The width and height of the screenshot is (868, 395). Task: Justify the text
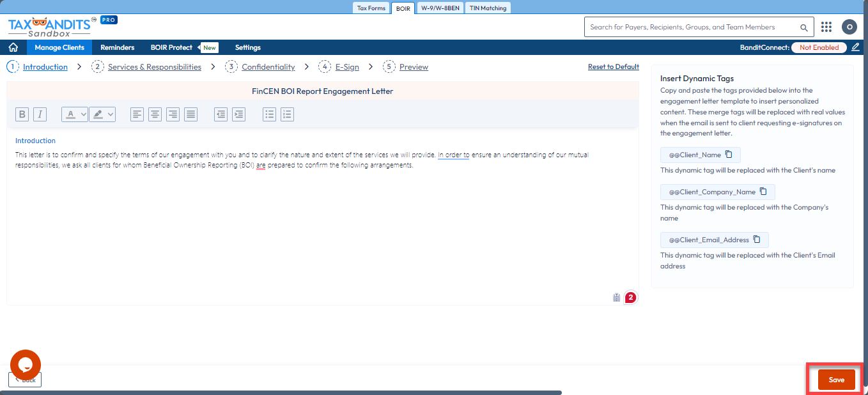(x=190, y=114)
